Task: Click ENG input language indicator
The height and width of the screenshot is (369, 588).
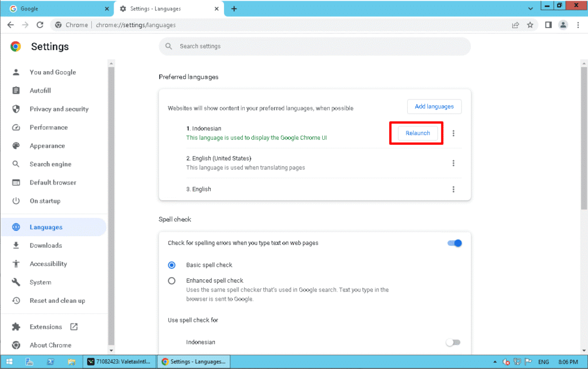Action: tap(543, 362)
